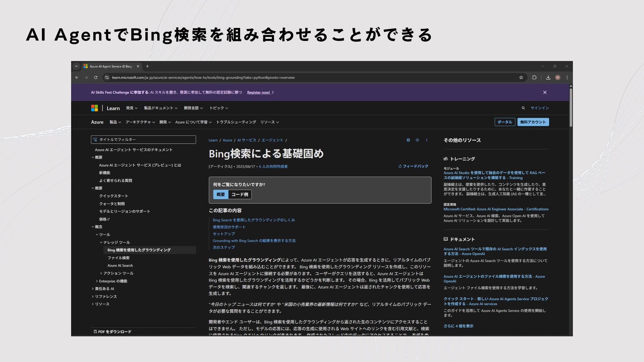Expand アクション ツール tree node

pos(118,273)
